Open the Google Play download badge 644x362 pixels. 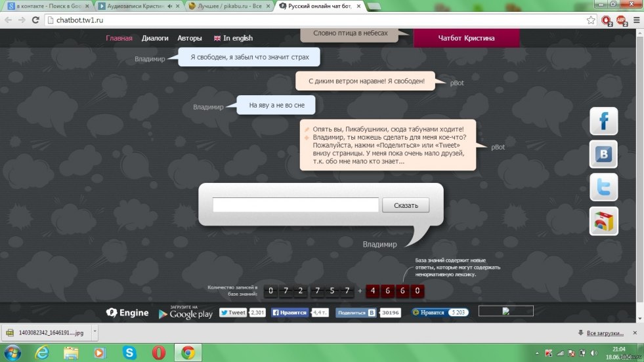click(x=185, y=313)
